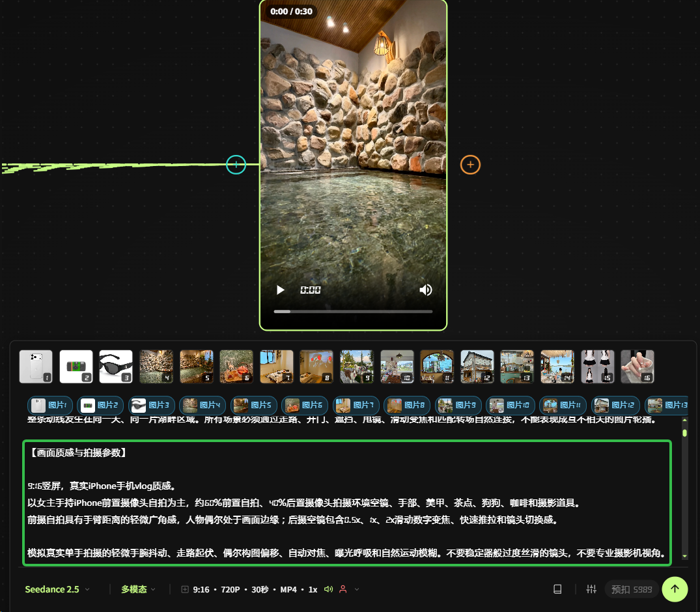Select reference thumbnail 3 of the black sunglasses
This screenshot has width=700, height=612.
116,367
